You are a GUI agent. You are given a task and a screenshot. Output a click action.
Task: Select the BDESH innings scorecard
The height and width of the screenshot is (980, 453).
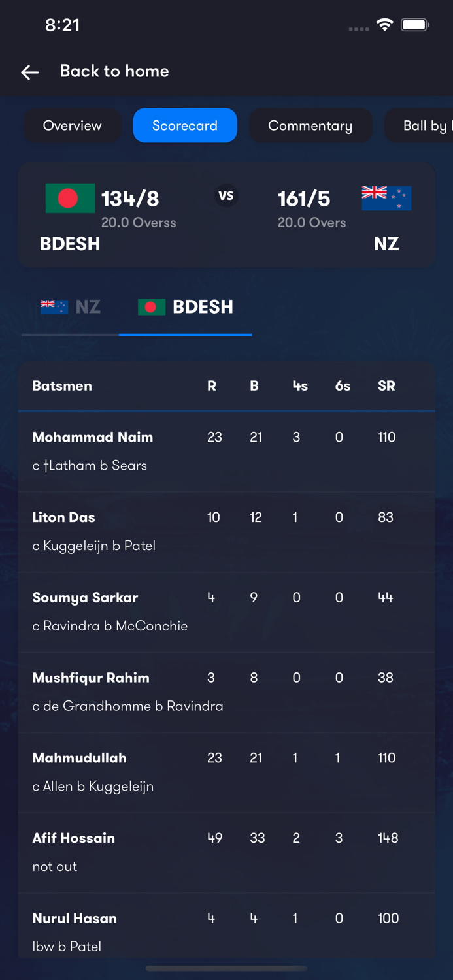tap(185, 307)
